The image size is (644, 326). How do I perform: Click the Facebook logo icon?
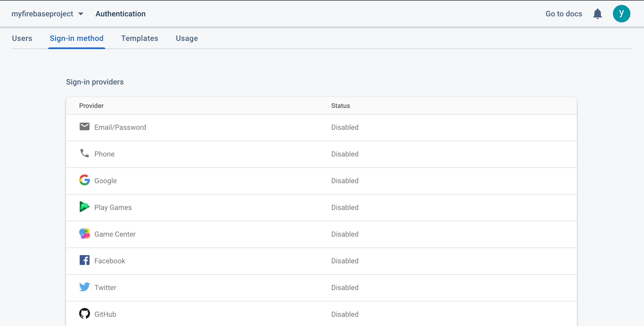[84, 260]
